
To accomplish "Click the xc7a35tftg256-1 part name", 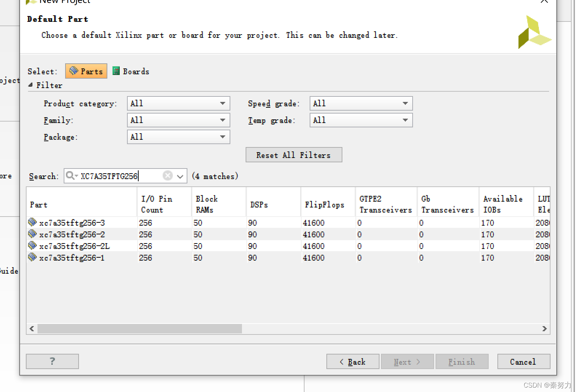I will tap(72, 258).
